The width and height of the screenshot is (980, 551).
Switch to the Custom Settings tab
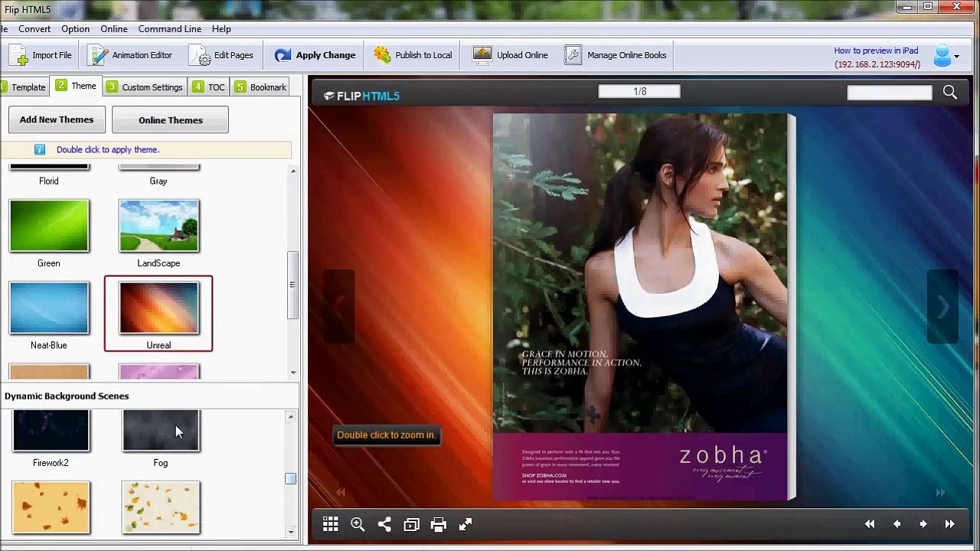[x=144, y=87]
